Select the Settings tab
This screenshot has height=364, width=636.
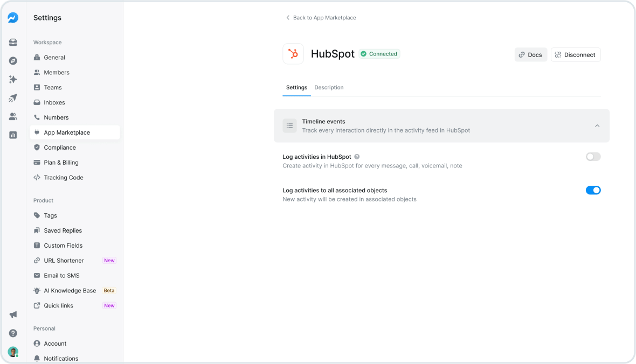tap(296, 87)
